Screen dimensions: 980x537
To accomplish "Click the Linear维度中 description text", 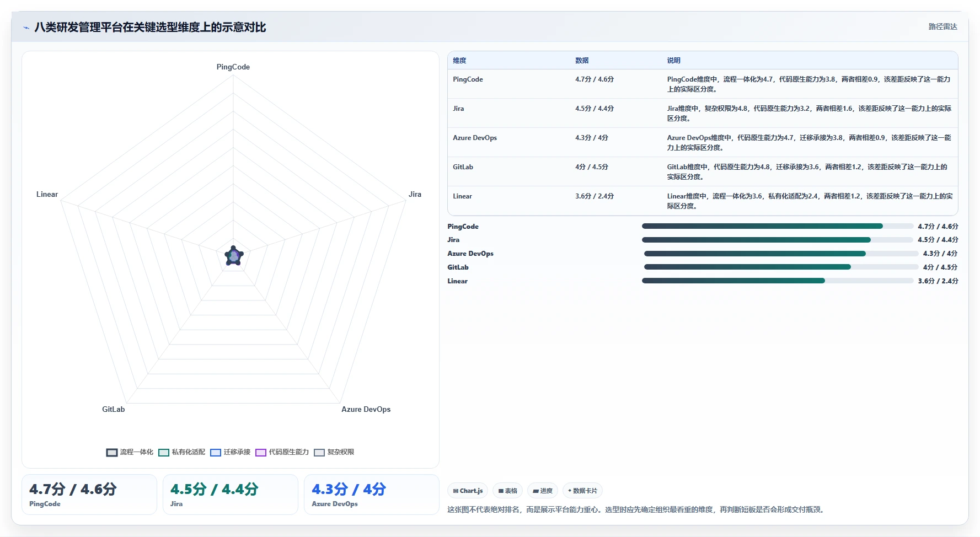I will click(x=810, y=201).
